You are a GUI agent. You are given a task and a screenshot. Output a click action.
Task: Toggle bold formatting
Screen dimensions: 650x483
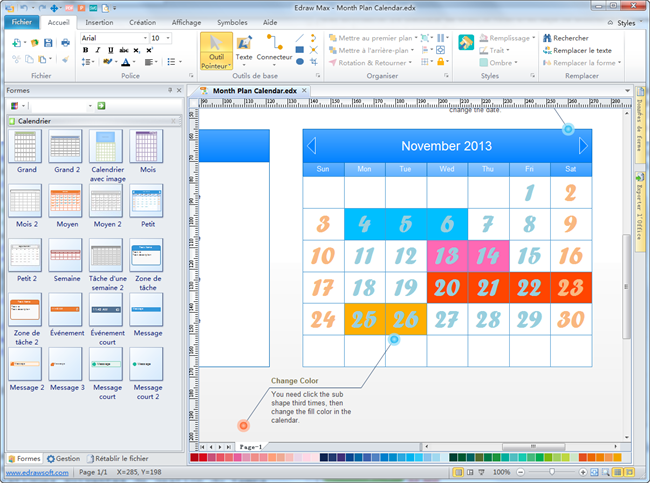tap(85, 50)
